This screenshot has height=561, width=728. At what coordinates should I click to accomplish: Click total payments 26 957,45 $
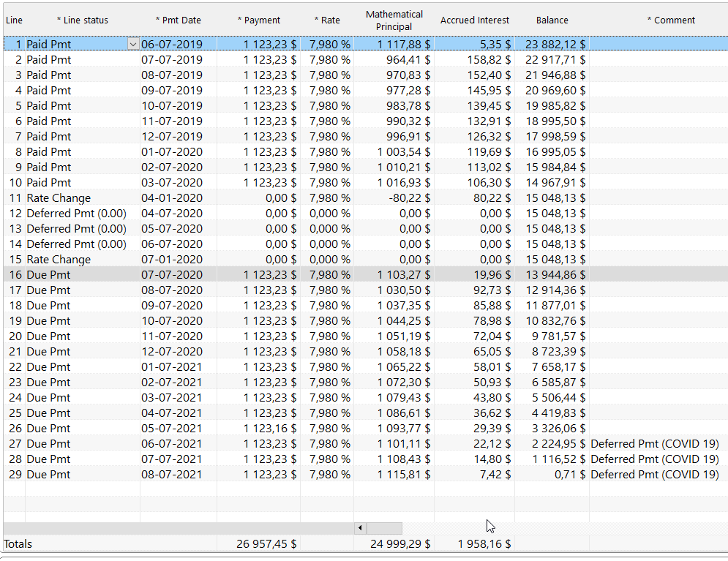pyautogui.click(x=266, y=544)
